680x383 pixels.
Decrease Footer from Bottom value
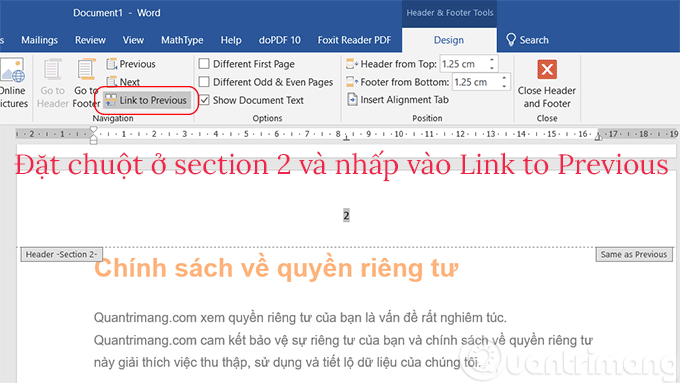504,86
